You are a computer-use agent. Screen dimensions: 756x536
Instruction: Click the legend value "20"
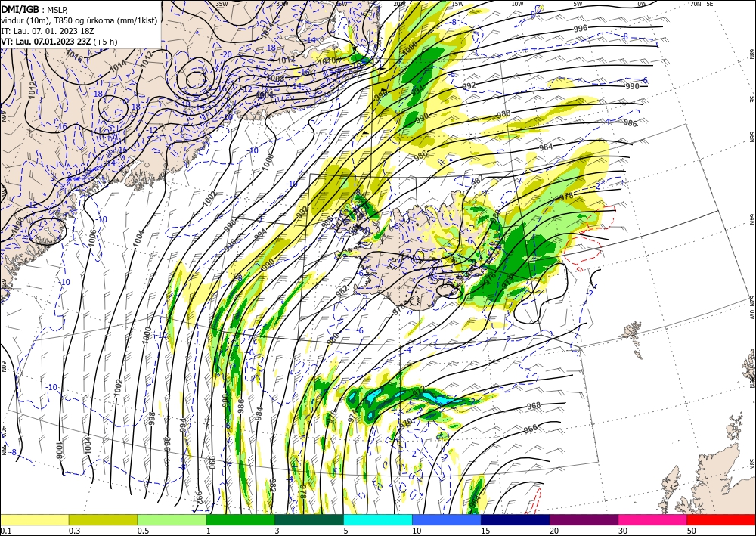tap(554, 531)
